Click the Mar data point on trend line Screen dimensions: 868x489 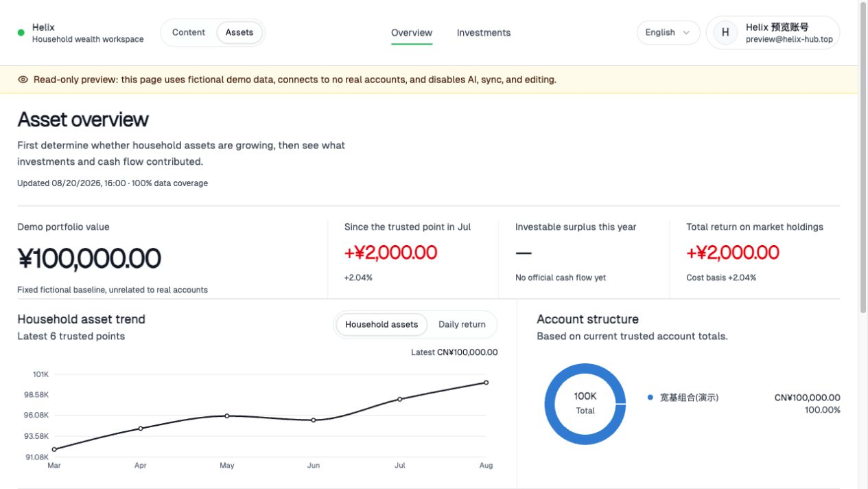point(54,449)
